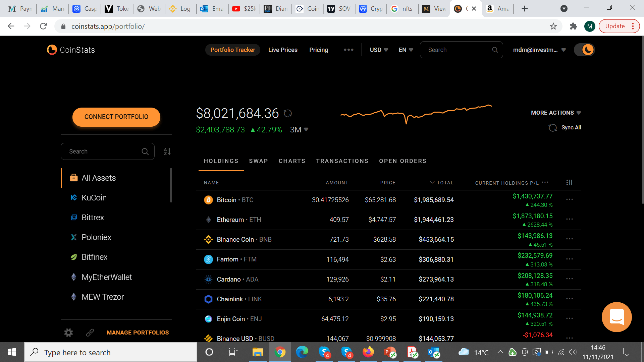Click Chrome's Update button
Viewport: 644px width, 362px height.
(x=619, y=26)
